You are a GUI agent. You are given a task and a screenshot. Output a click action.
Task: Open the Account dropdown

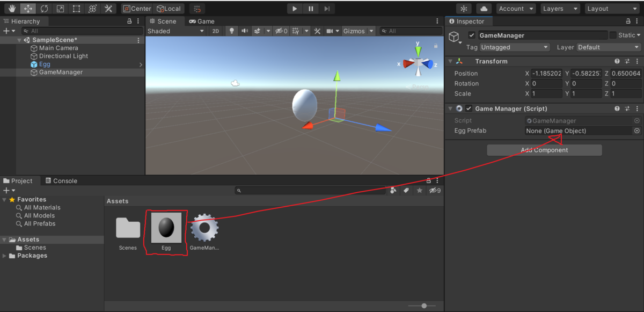tap(516, 9)
